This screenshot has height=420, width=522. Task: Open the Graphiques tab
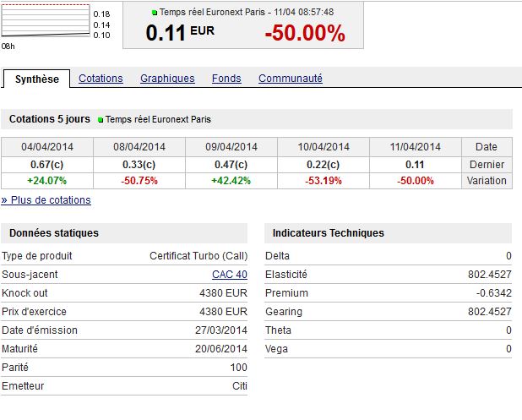(x=167, y=79)
